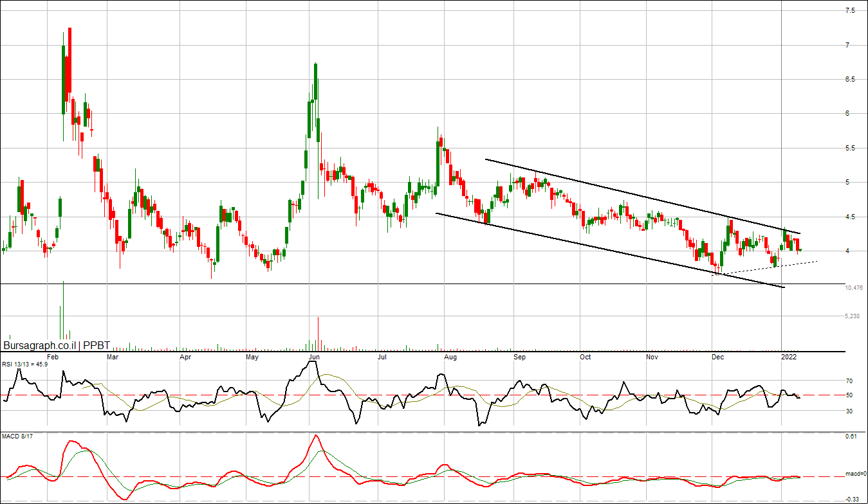Screen dimensions: 868x504
Task: Select the Jul month label
Action: [382, 356]
